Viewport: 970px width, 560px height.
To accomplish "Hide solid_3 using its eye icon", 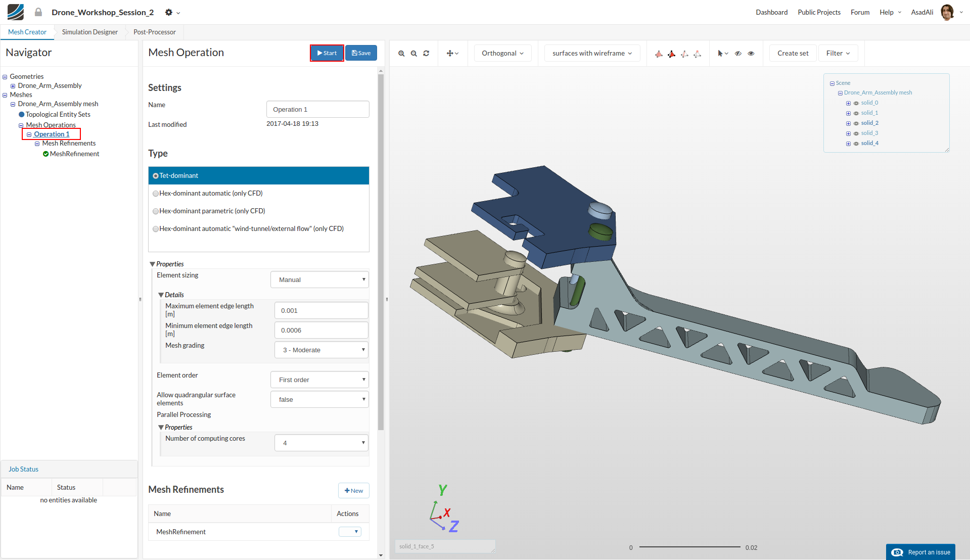I will point(856,133).
